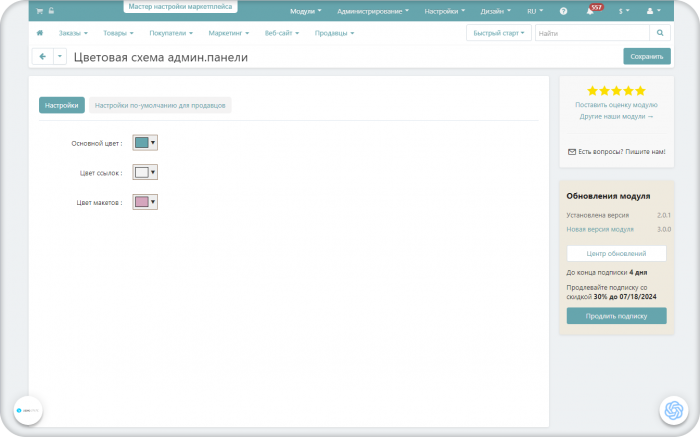
Task: Open notifications bell with 557 badge
Action: tap(593, 10)
